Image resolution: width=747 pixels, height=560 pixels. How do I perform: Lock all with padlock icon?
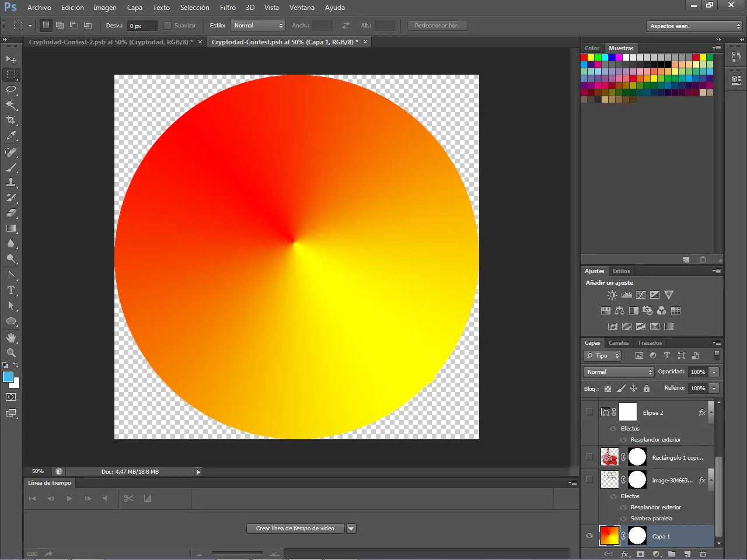pos(646,388)
